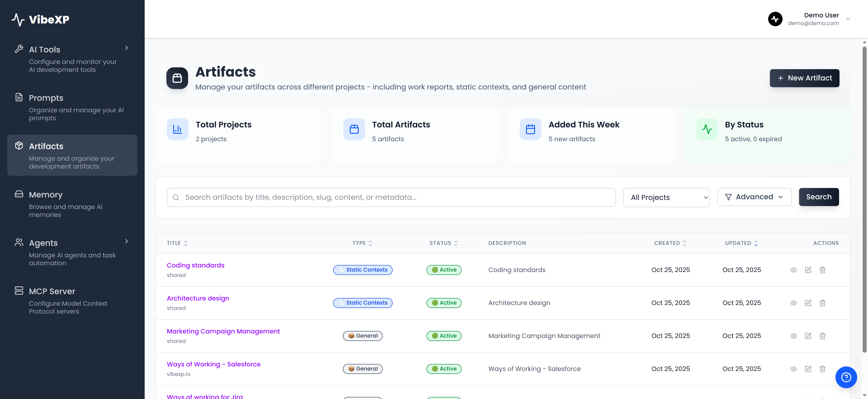This screenshot has height=399, width=868.
Task: Open Agents in the sidebar
Action: point(72,252)
